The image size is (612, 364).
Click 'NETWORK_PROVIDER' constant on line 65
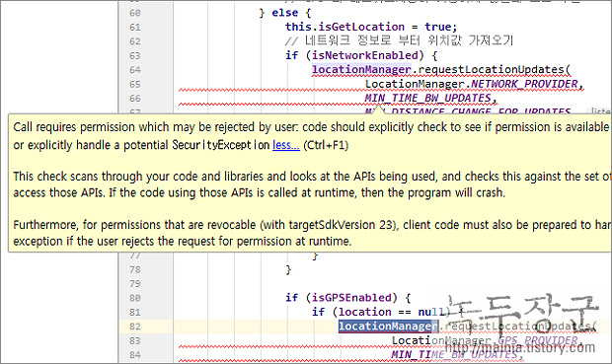pos(524,84)
